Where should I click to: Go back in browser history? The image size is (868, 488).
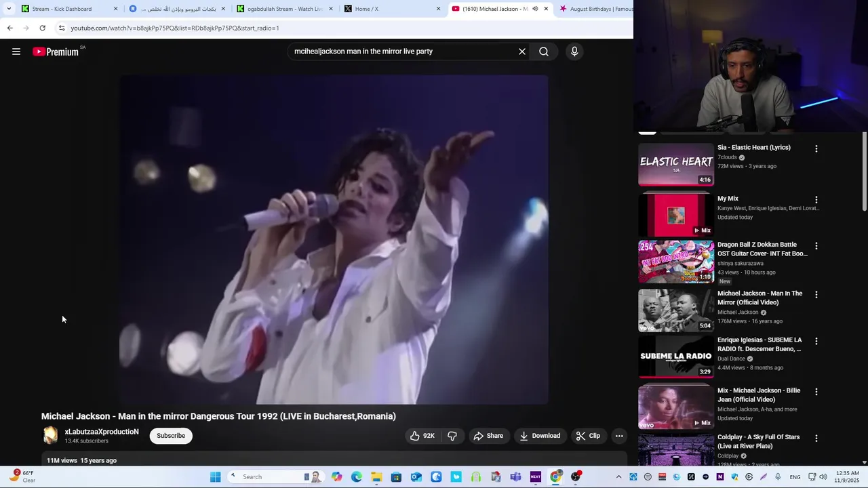9,28
